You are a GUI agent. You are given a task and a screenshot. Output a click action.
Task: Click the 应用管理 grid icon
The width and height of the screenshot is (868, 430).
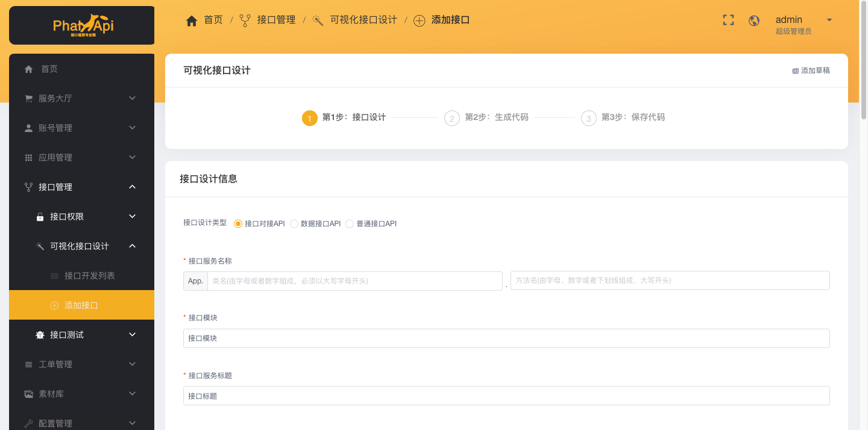28,157
